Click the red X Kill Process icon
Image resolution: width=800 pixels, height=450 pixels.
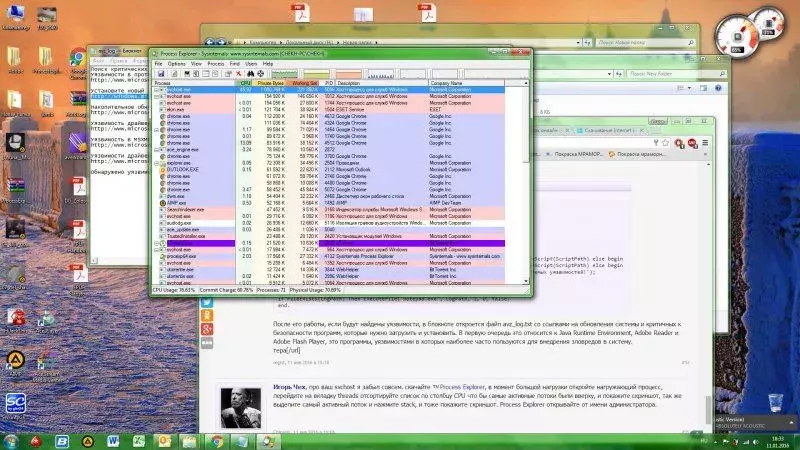[238, 74]
